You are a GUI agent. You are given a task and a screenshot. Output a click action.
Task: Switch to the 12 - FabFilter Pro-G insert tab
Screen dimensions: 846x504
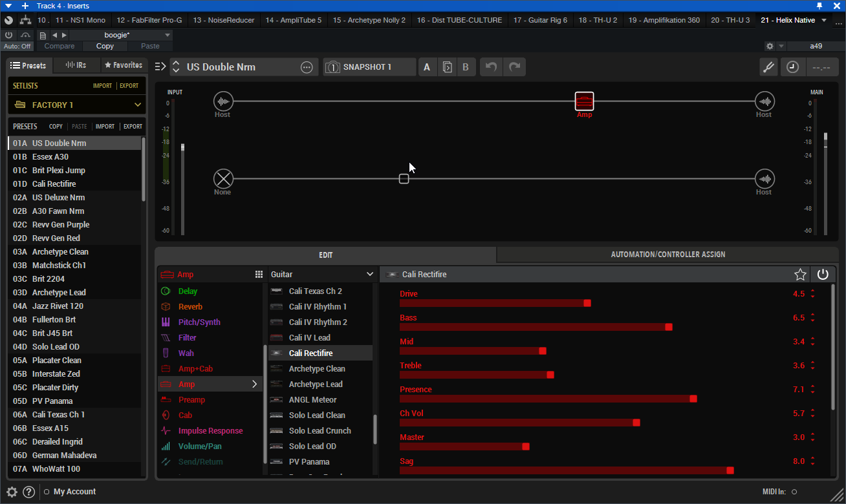pos(149,20)
